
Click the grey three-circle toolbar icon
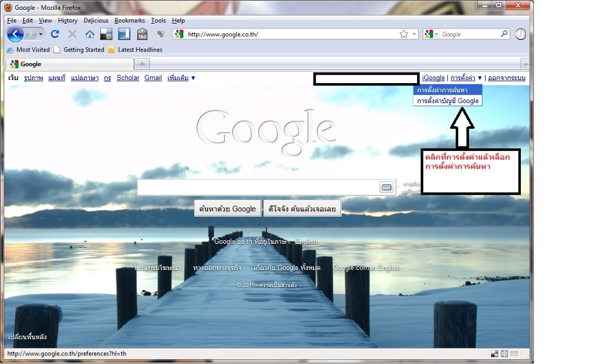click(x=161, y=34)
